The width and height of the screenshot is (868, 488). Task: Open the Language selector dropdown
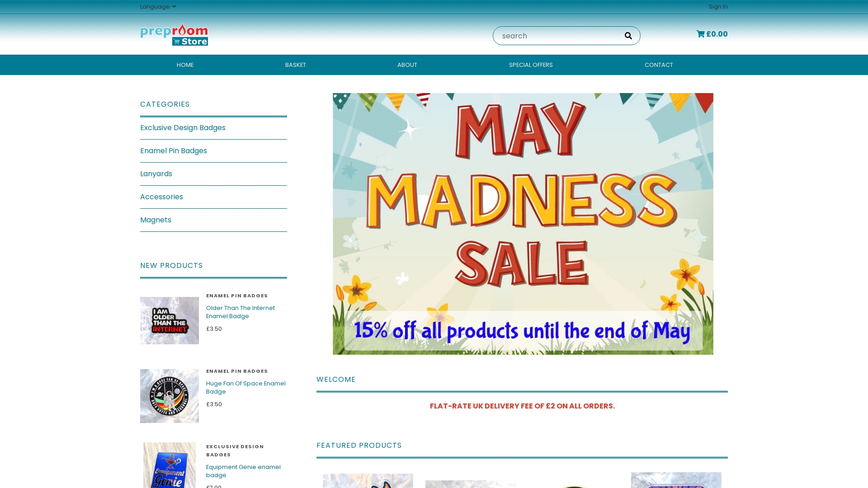click(x=157, y=6)
